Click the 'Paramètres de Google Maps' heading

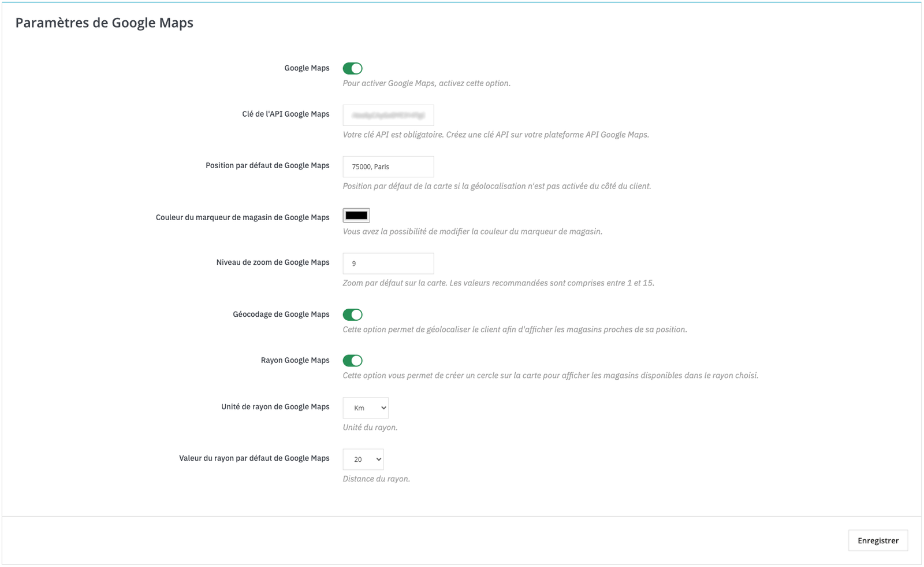(x=105, y=23)
